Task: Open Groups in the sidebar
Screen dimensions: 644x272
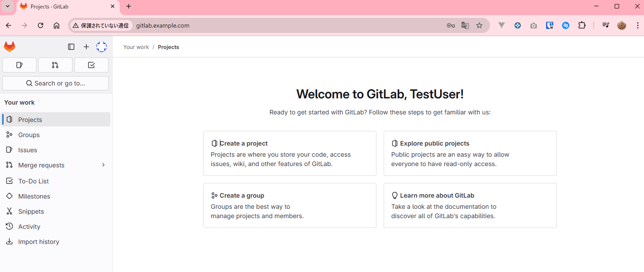Action: click(56, 135)
